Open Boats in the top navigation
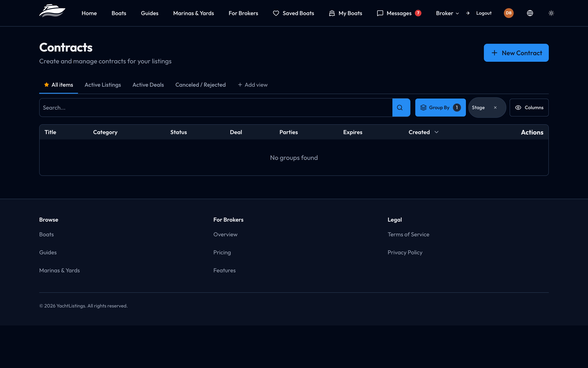Screen dimensions: 588x368 point(119,13)
